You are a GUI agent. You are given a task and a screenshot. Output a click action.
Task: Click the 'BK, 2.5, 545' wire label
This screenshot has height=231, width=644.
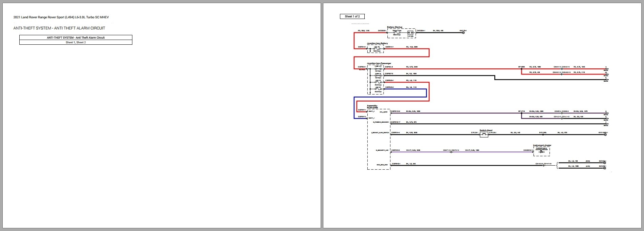[411, 164]
